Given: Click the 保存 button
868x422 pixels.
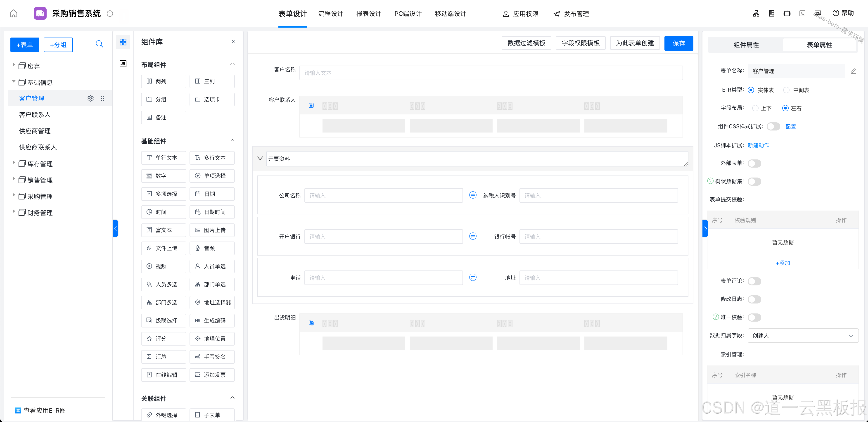Looking at the screenshot, I should tap(678, 43).
